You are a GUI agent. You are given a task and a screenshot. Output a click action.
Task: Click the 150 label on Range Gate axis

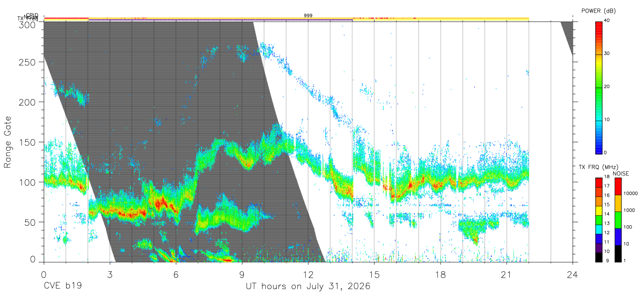coord(28,142)
